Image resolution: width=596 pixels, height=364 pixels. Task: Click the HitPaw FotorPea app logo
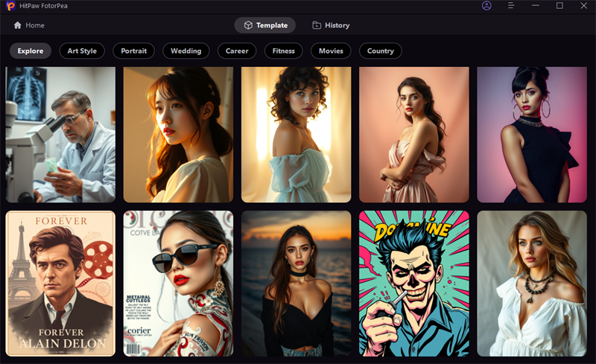[10, 6]
